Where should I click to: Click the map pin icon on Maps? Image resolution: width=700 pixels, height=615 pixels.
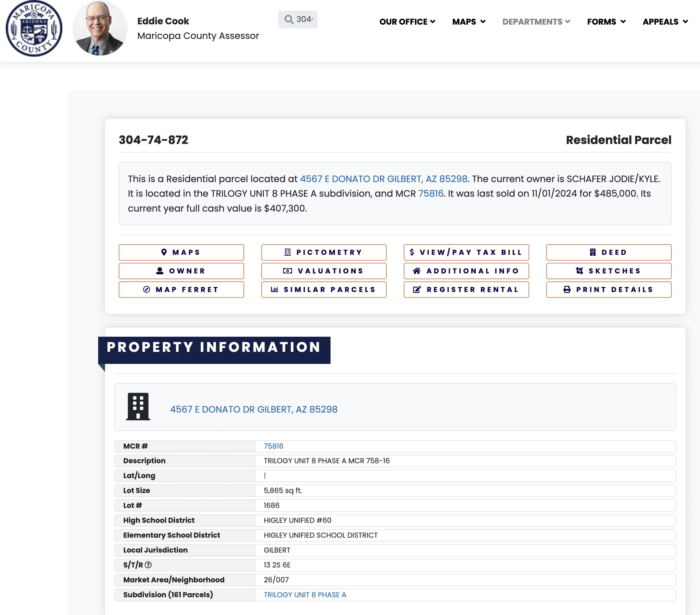[x=164, y=252]
